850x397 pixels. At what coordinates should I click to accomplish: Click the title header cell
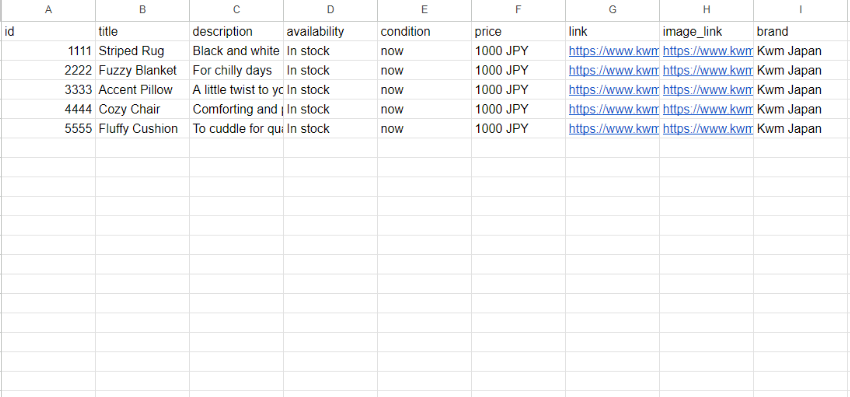coord(143,31)
